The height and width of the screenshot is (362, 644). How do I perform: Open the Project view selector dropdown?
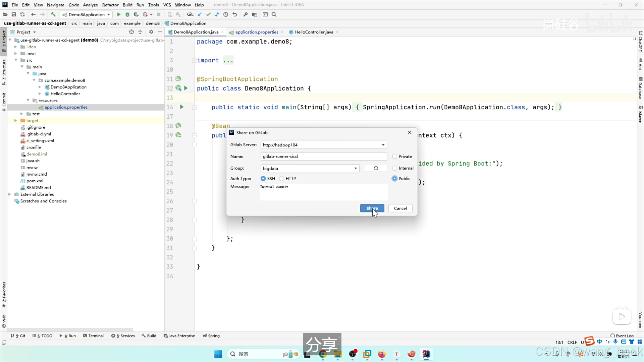23,32
